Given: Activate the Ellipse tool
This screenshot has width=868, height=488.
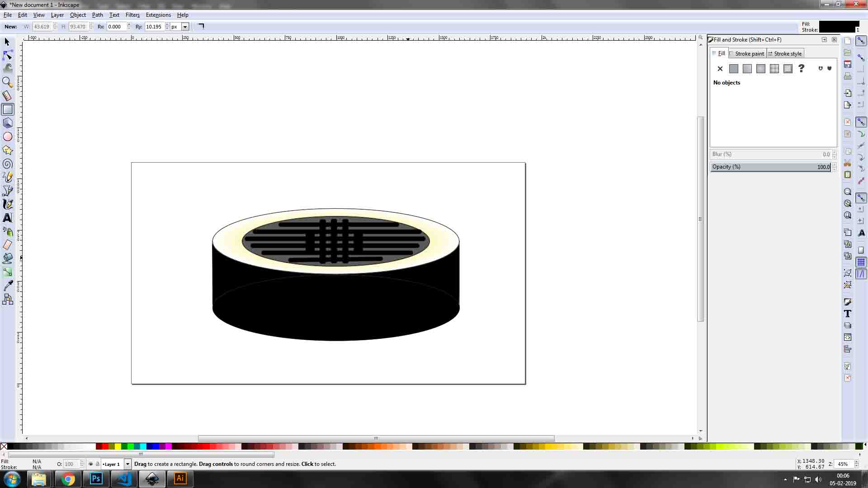Looking at the screenshot, I should tap(7, 136).
